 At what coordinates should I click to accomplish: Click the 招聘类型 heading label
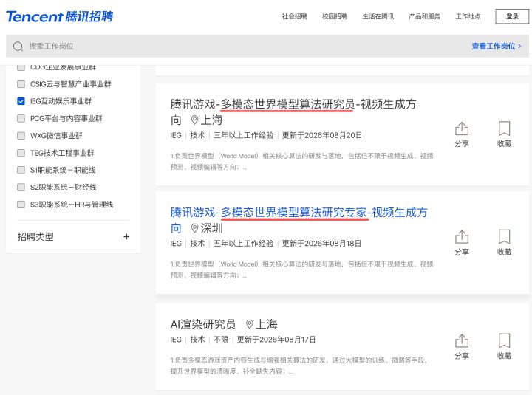[x=35, y=237]
